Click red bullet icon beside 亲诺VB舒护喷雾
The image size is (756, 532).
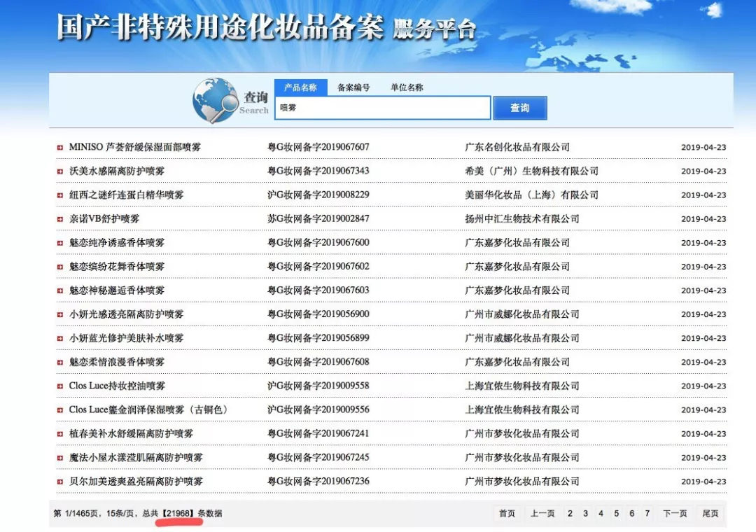59,219
